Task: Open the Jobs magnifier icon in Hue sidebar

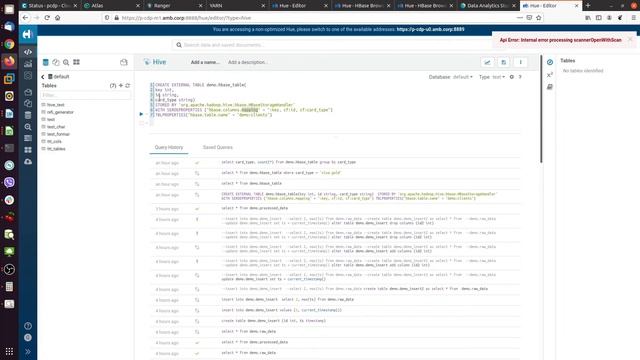Action: coord(28,127)
